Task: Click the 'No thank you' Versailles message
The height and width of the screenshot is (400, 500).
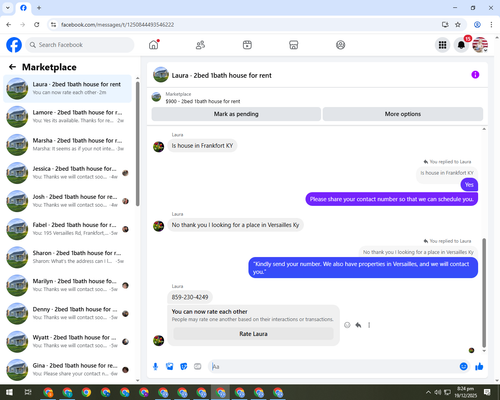Action: (235, 225)
